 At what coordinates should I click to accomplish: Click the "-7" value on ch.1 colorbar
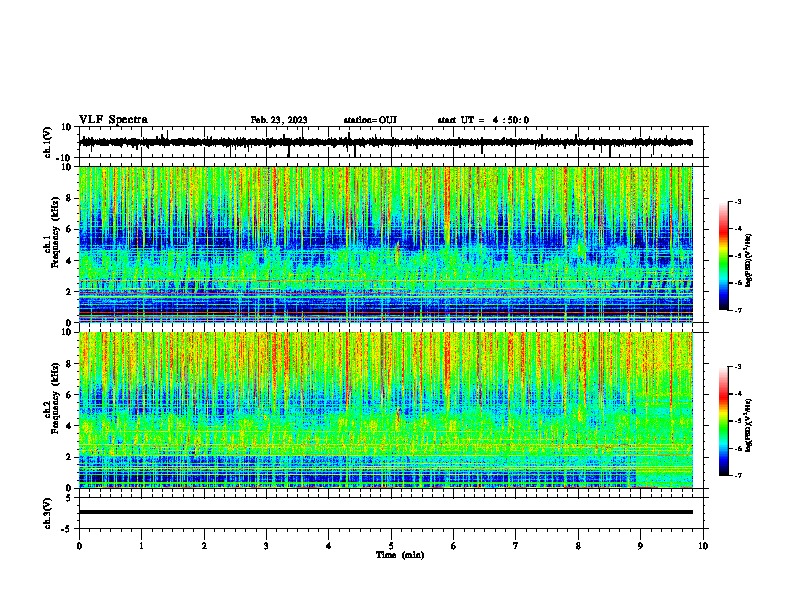tap(737, 310)
